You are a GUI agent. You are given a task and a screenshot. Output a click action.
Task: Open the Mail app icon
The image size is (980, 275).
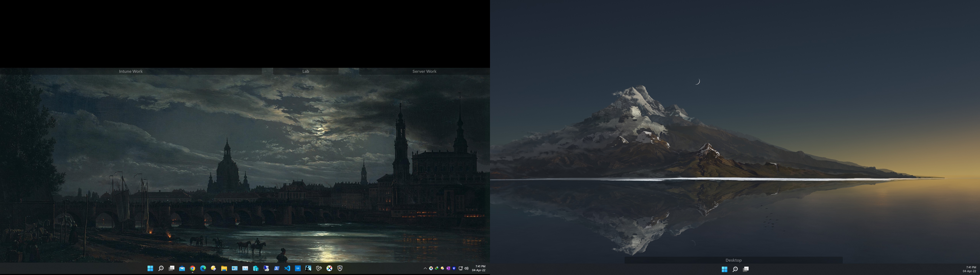click(x=182, y=268)
